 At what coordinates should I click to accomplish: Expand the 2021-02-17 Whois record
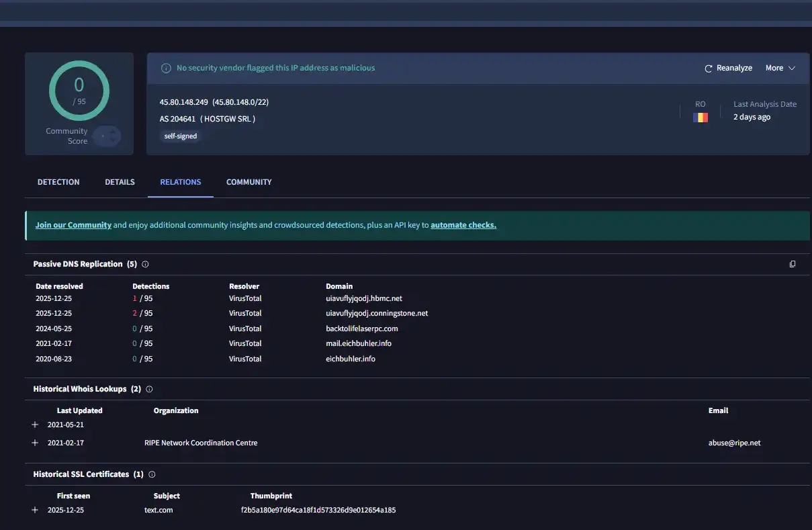click(35, 443)
